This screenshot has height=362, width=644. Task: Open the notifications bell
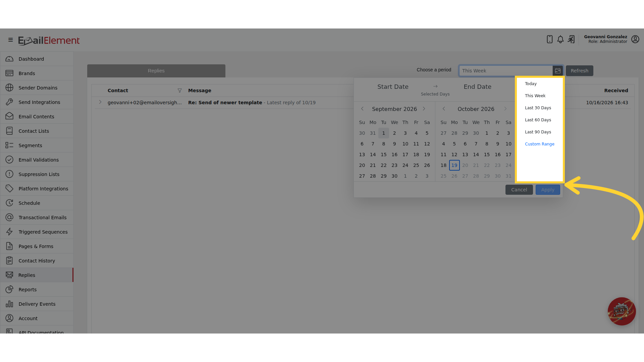(560, 40)
